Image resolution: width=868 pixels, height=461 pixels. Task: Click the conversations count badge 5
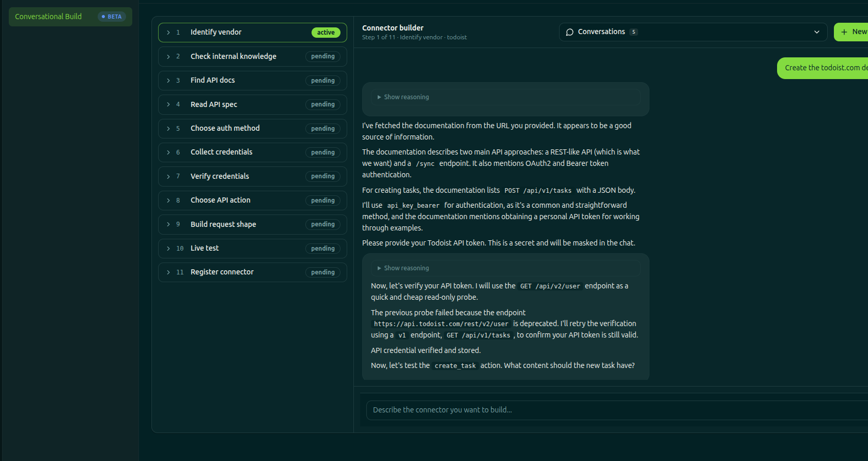pyautogui.click(x=633, y=32)
